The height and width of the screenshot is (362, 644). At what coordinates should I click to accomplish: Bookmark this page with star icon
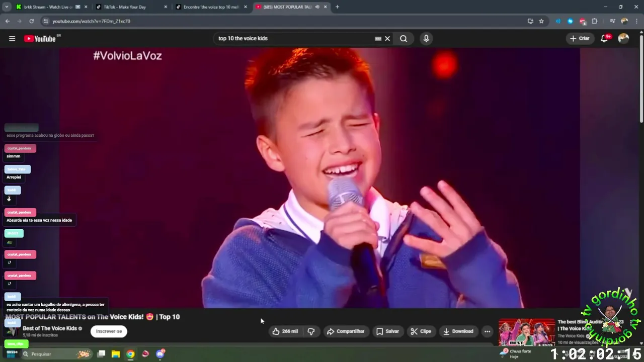click(x=541, y=21)
